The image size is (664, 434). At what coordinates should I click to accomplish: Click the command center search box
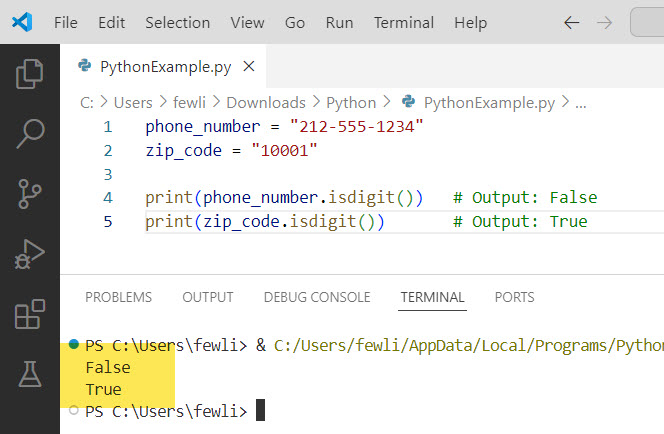pyautogui.click(x=647, y=22)
